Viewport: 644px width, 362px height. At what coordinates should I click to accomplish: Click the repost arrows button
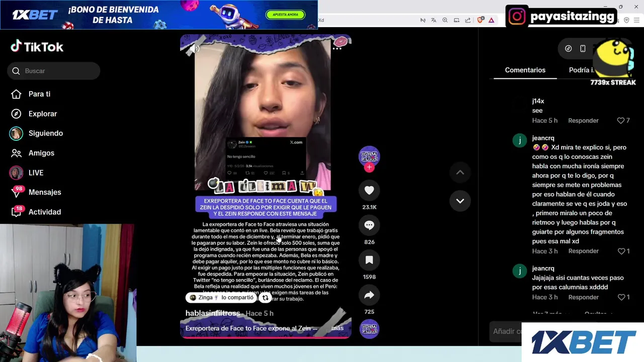pyautogui.click(x=265, y=298)
